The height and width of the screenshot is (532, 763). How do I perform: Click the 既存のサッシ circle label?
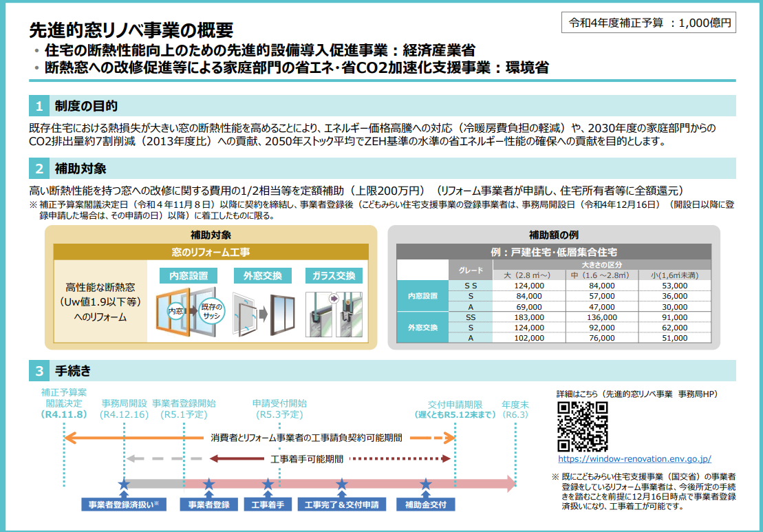click(212, 311)
